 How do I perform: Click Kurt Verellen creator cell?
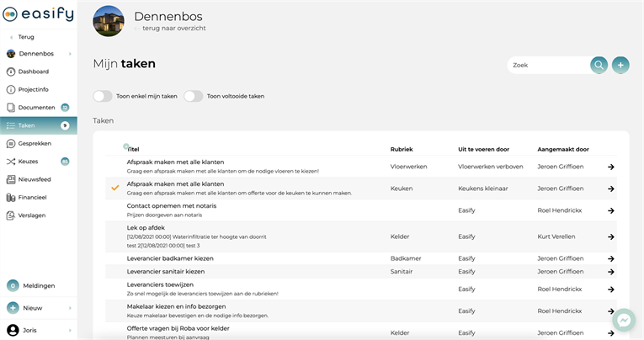tap(556, 236)
